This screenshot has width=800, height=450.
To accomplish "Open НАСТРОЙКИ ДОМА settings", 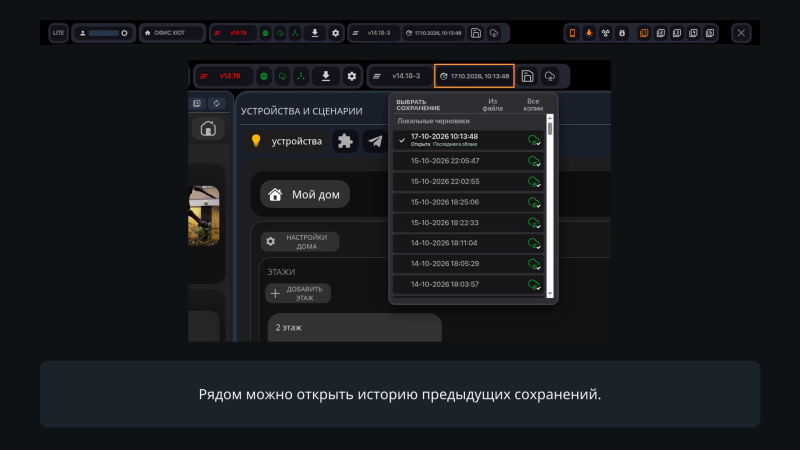I will 300,242.
